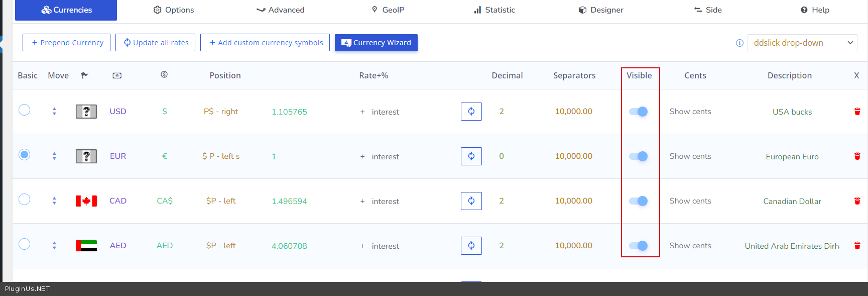Open the GeoIP tab
868x296 pixels.
[388, 10]
